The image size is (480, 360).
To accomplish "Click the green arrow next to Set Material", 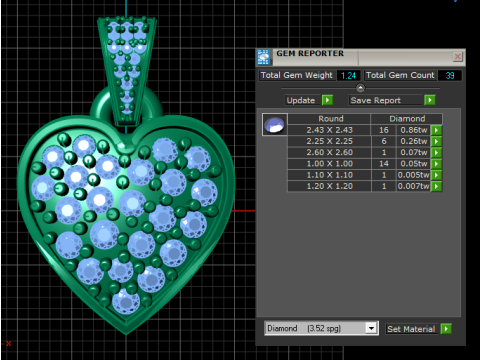I will click(x=446, y=329).
